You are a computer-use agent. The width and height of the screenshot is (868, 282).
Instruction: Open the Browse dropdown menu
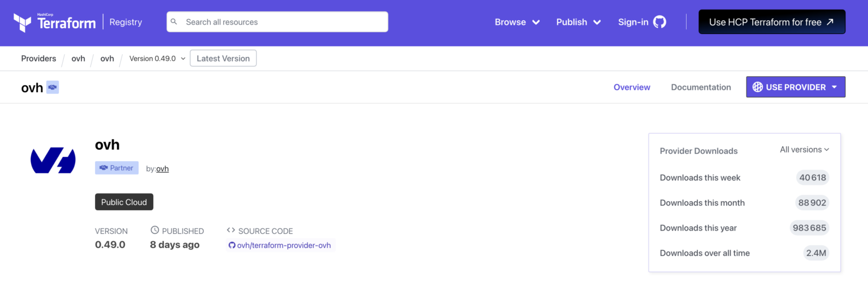(x=517, y=22)
